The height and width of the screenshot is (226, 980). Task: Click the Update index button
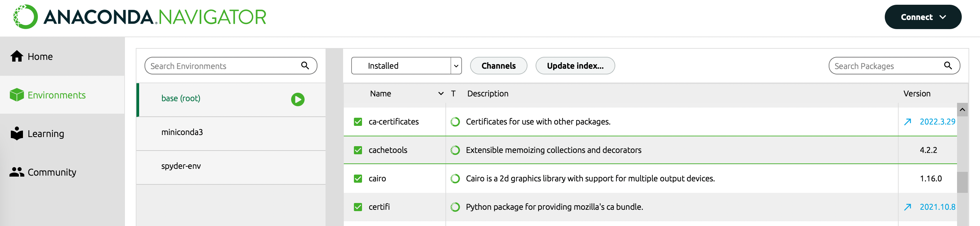574,66
